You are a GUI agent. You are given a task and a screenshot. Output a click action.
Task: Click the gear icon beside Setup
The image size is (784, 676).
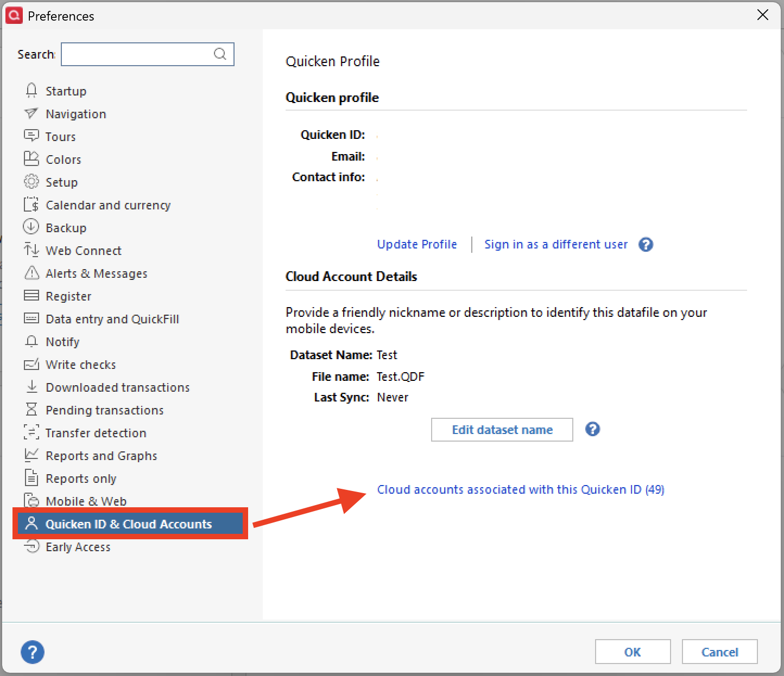(x=31, y=181)
